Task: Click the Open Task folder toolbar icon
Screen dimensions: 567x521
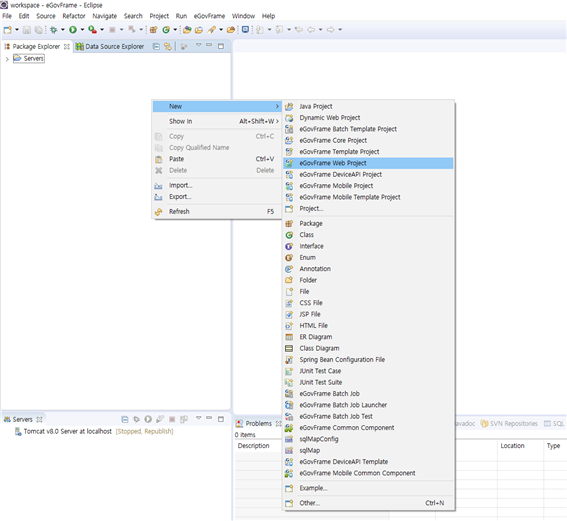Action: coord(199,30)
